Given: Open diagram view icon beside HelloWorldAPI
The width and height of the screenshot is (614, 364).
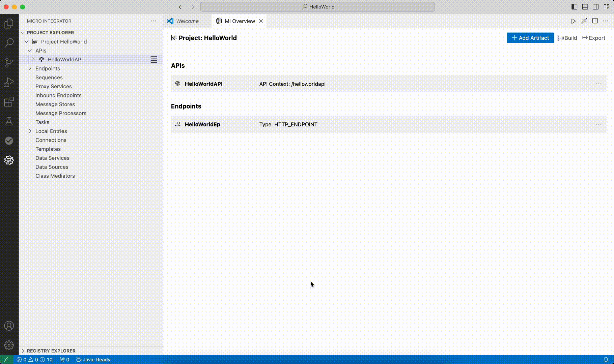Looking at the screenshot, I should click(154, 60).
